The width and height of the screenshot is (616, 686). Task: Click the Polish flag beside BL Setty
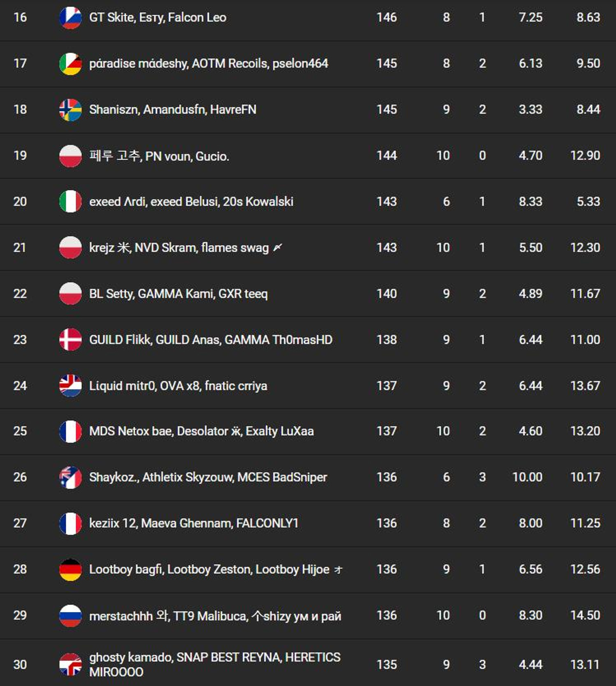click(x=70, y=294)
